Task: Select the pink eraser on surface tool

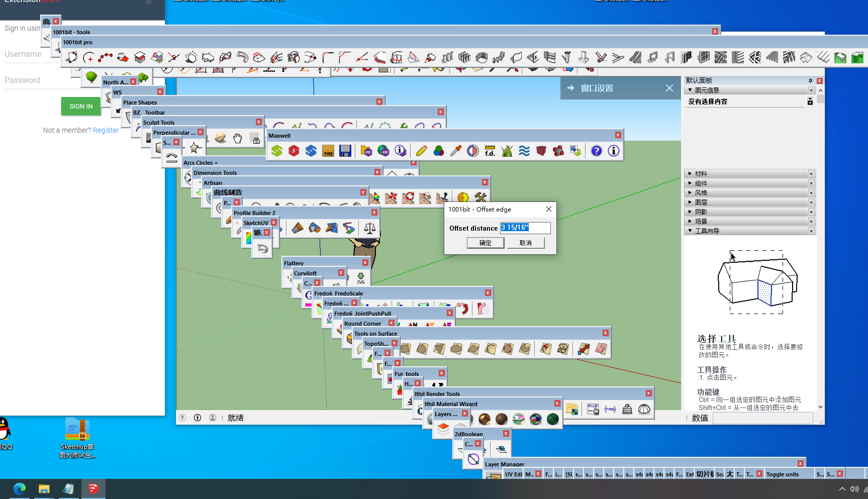Action: coord(601,349)
